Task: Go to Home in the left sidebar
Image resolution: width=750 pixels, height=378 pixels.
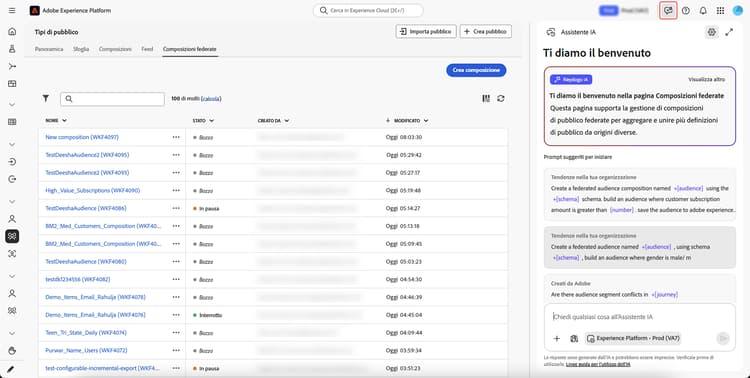Action: click(x=12, y=32)
